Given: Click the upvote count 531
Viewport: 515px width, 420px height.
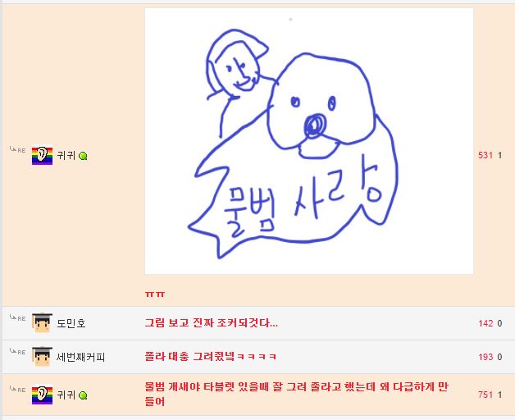Looking at the screenshot, I should (485, 155).
